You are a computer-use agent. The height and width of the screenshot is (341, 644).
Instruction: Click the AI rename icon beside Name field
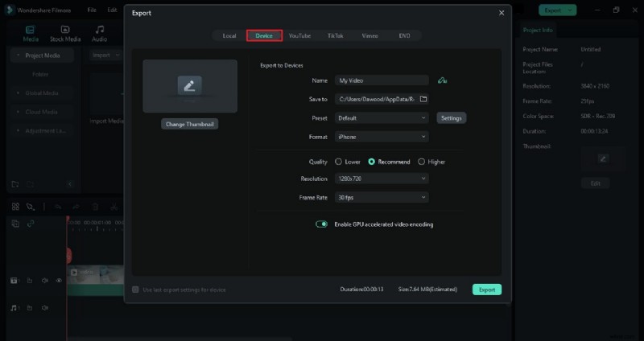(x=442, y=80)
